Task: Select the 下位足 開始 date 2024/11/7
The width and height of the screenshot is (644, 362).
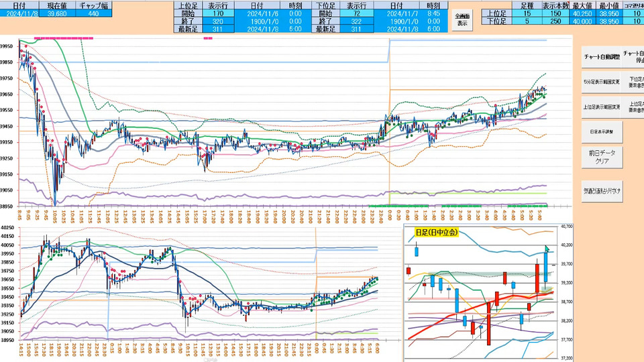Action: click(x=396, y=13)
